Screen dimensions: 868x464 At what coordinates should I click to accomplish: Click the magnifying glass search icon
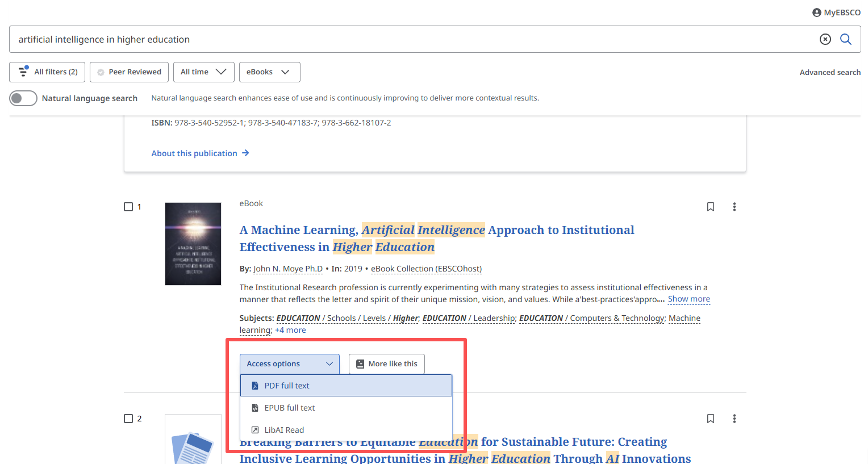[845, 39]
